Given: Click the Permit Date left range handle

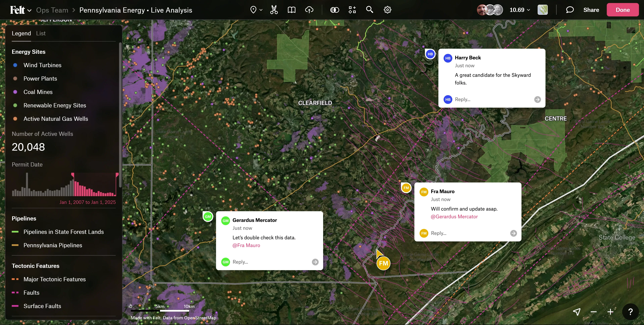Looking at the screenshot, I should (x=73, y=174).
